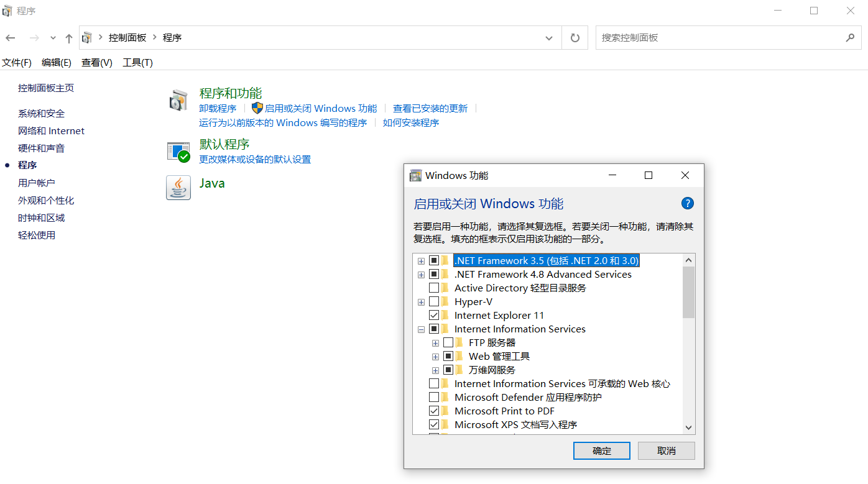Expand the Hyper-V tree node
The width and height of the screenshot is (868, 484).
[x=422, y=302]
